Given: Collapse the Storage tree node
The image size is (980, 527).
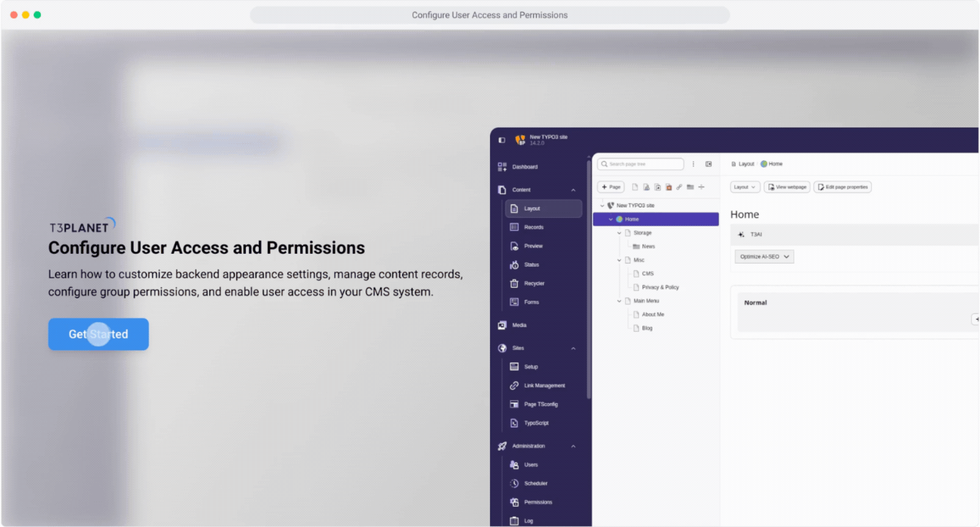Looking at the screenshot, I should [x=619, y=233].
